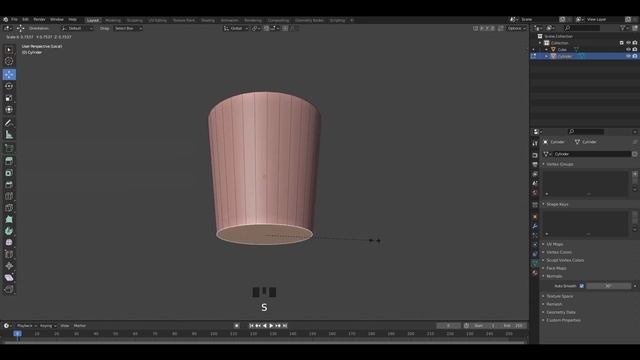Open the timeline Playback menu
The width and height of the screenshot is (640, 360).
pyautogui.click(x=27, y=326)
